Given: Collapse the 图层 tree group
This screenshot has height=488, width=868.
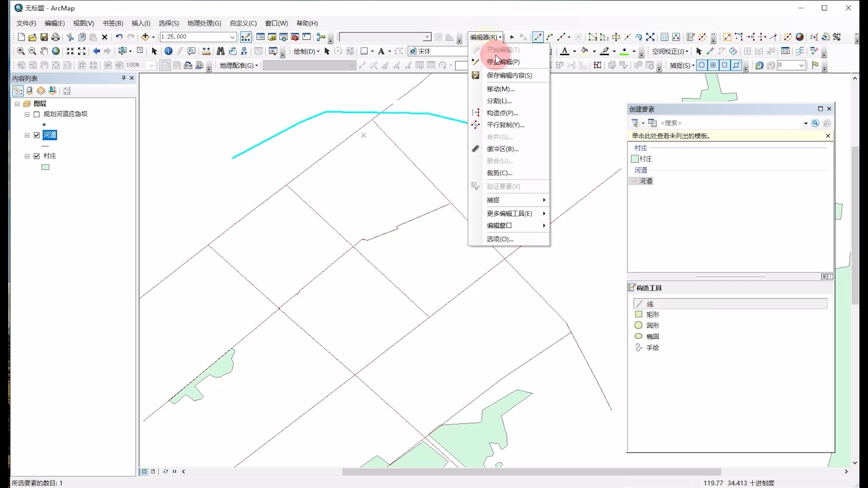Looking at the screenshot, I should [x=17, y=104].
